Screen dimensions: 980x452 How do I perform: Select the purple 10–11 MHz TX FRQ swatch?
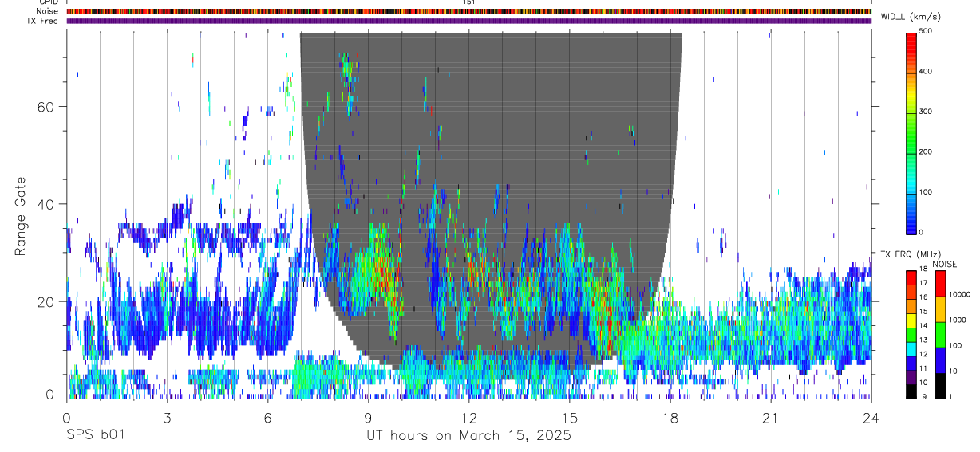click(x=911, y=378)
